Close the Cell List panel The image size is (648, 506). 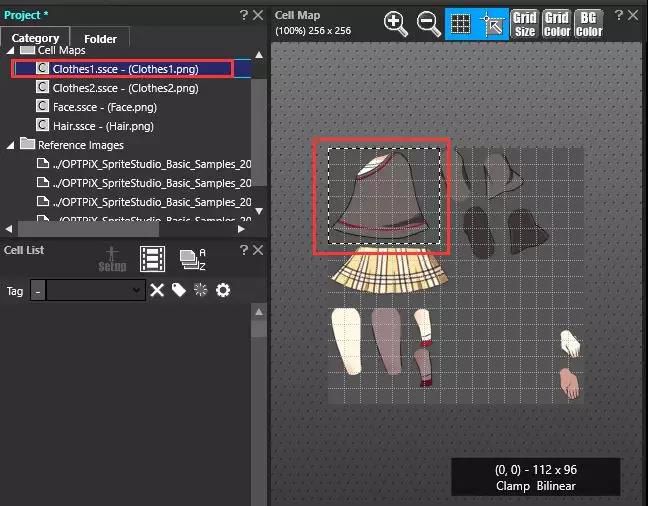tap(258, 250)
